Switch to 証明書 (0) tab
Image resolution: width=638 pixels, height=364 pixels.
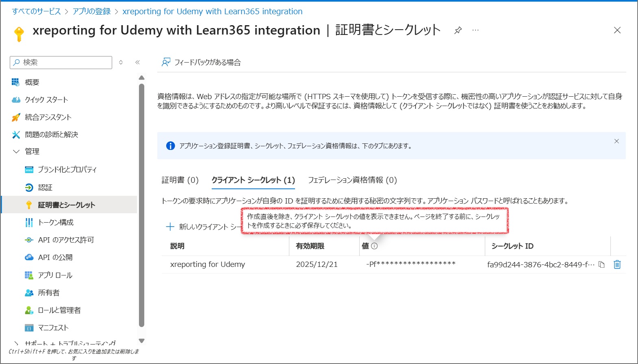(180, 180)
